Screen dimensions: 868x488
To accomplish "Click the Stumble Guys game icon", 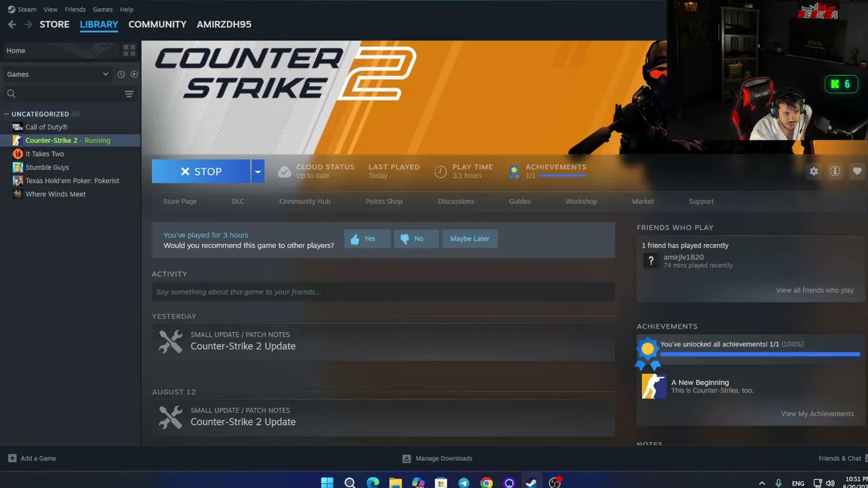I will point(18,167).
